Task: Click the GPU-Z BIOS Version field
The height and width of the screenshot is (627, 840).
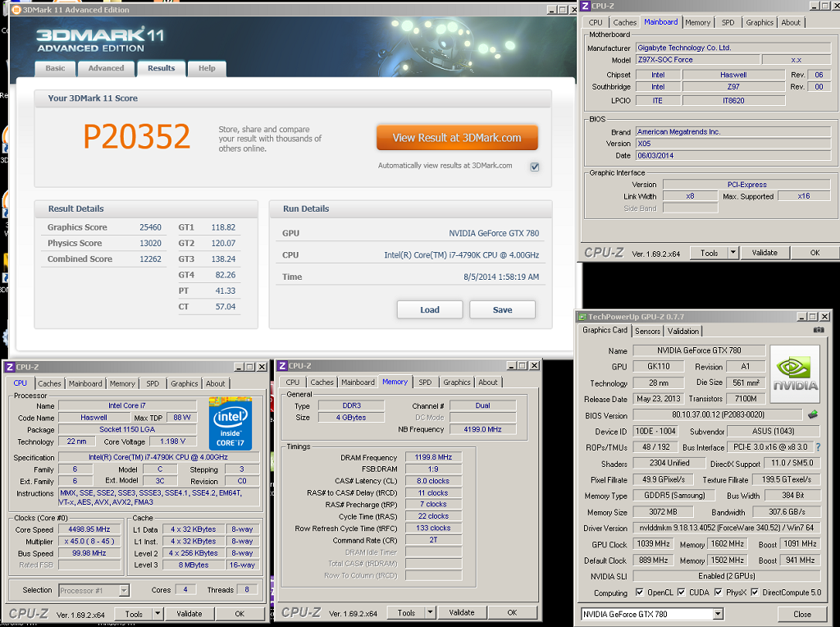Action: 718,414
